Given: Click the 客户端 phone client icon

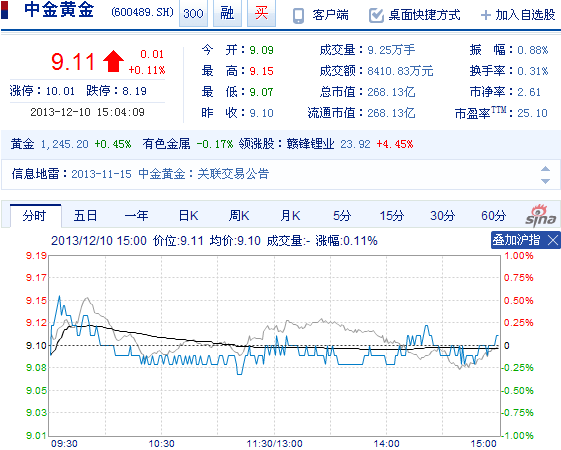Looking at the screenshot, I should (x=298, y=15).
